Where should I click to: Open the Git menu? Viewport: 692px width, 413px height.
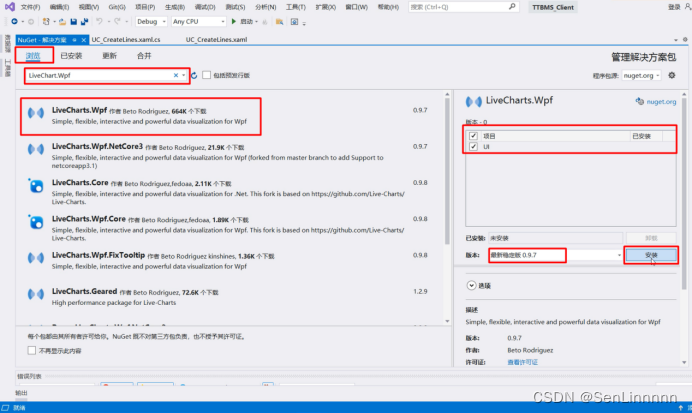point(117,7)
